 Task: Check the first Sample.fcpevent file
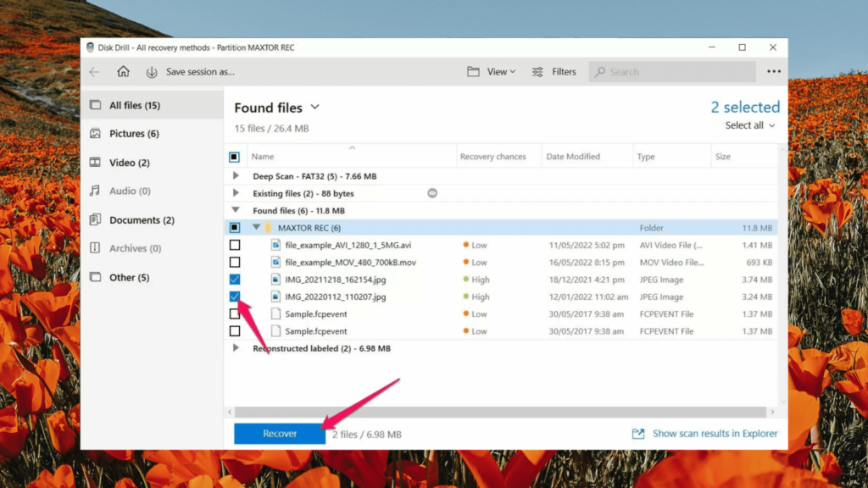pyautogui.click(x=235, y=313)
